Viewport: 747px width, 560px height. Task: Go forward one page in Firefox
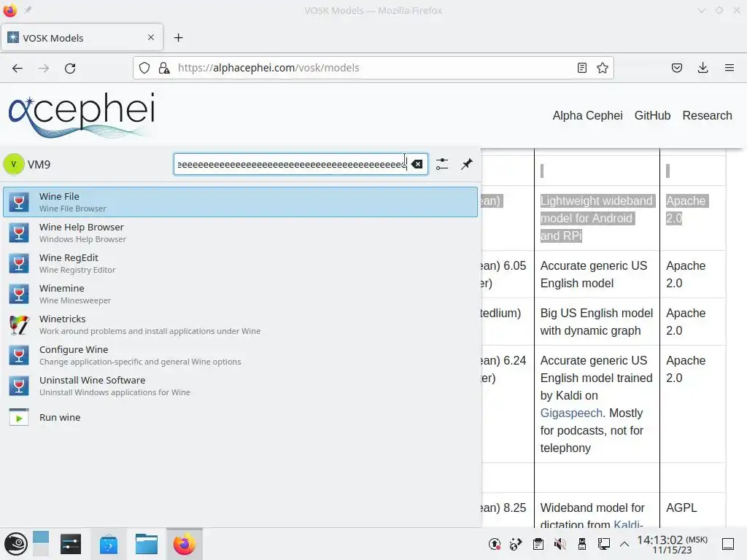(44, 68)
